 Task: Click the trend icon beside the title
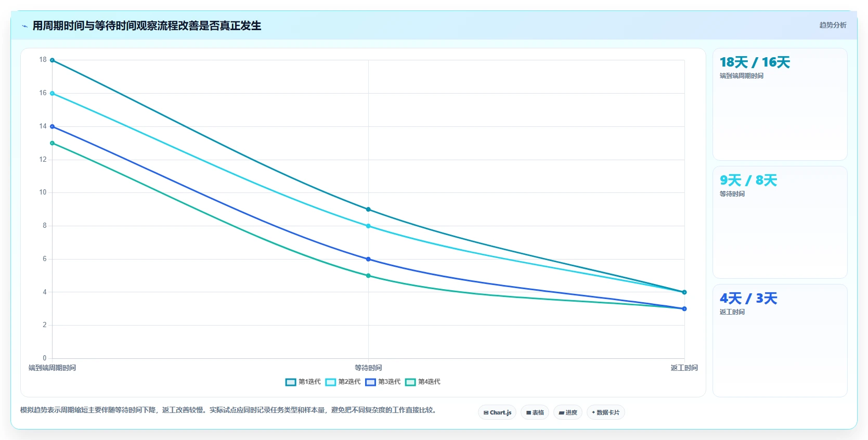coord(25,26)
